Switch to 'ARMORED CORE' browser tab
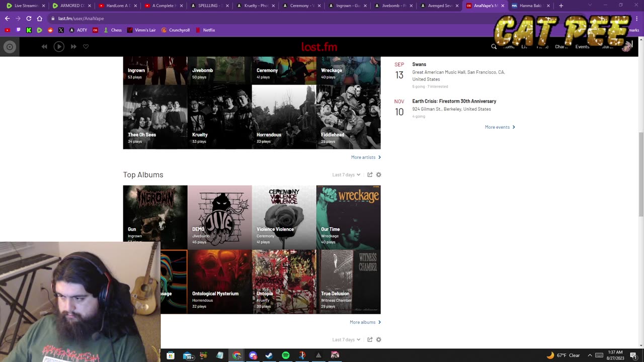644x362 pixels. click(x=71, y=6)
